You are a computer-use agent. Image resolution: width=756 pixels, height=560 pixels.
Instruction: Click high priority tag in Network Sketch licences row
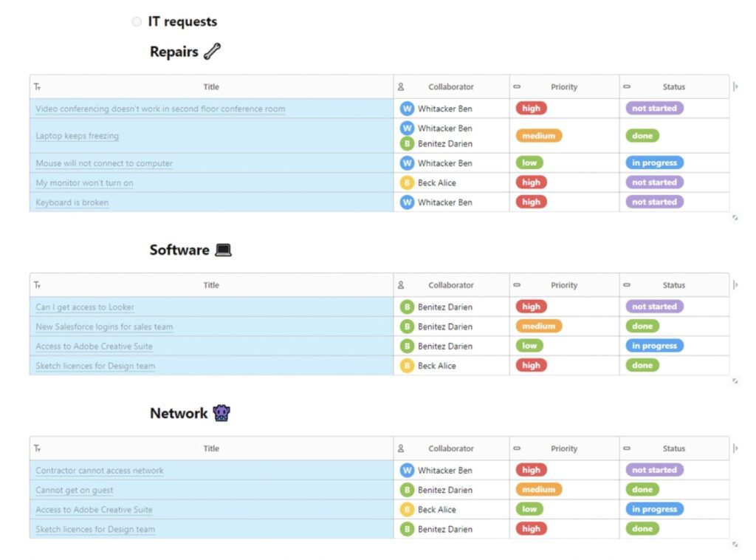[x=532, y=529]
